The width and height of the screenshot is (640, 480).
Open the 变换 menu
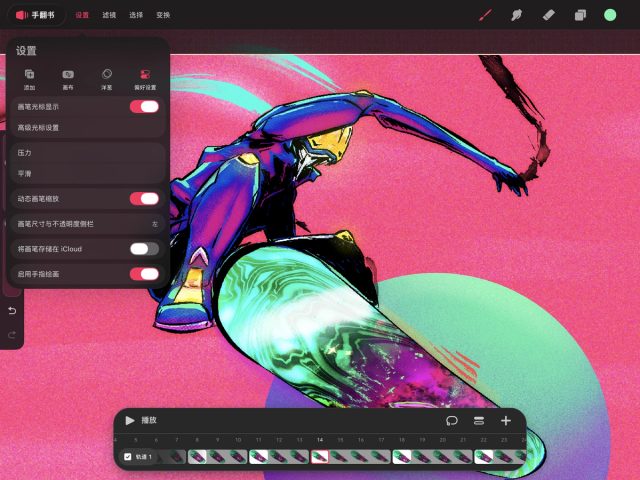tap(163, 15)
